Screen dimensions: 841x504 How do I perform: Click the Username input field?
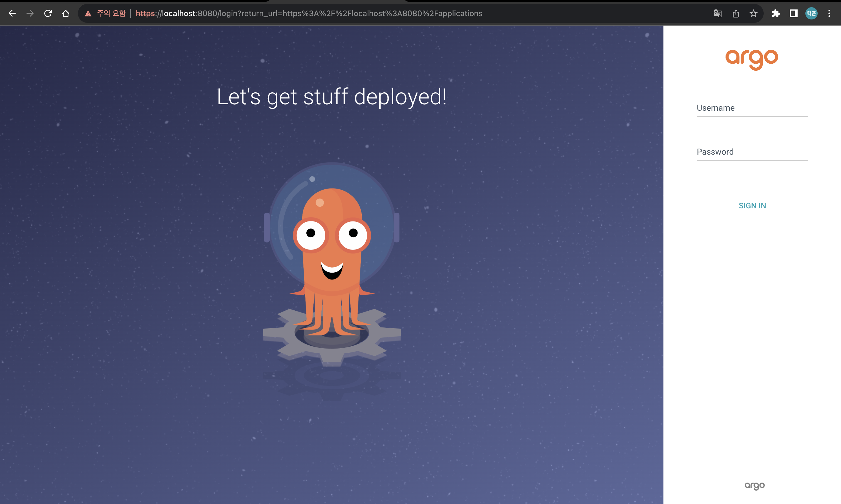[x=752, y=108]
